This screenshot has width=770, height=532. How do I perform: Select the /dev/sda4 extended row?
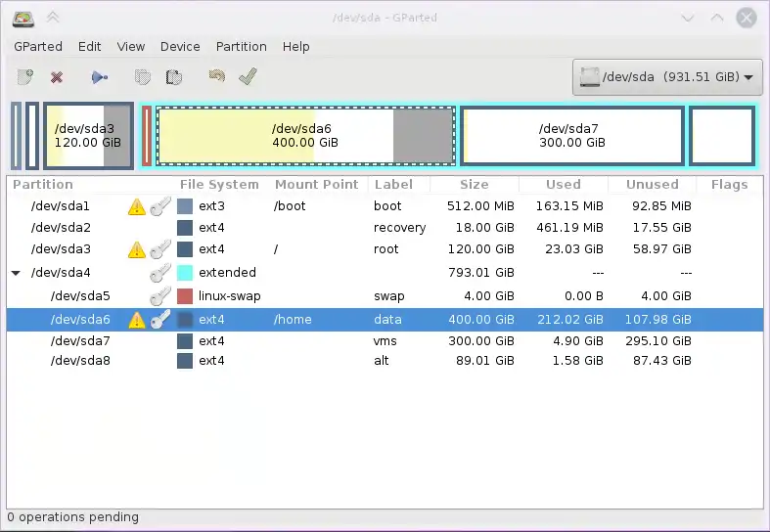pyautogui.click(x=385, y=273)
